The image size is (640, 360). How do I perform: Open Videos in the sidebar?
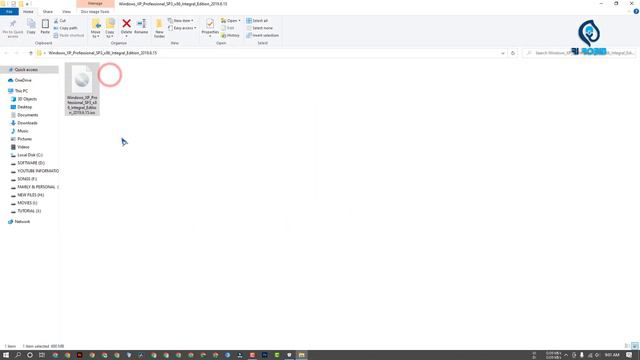click(23, 147)
